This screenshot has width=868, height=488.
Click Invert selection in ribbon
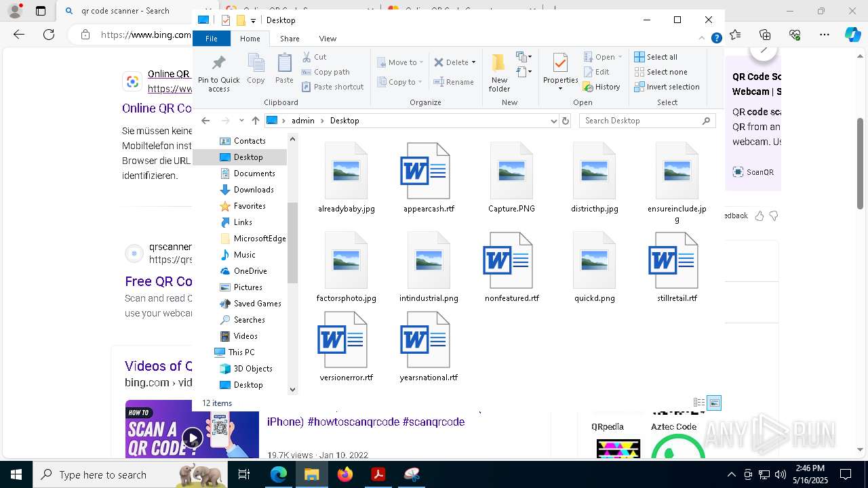point(667,87)
